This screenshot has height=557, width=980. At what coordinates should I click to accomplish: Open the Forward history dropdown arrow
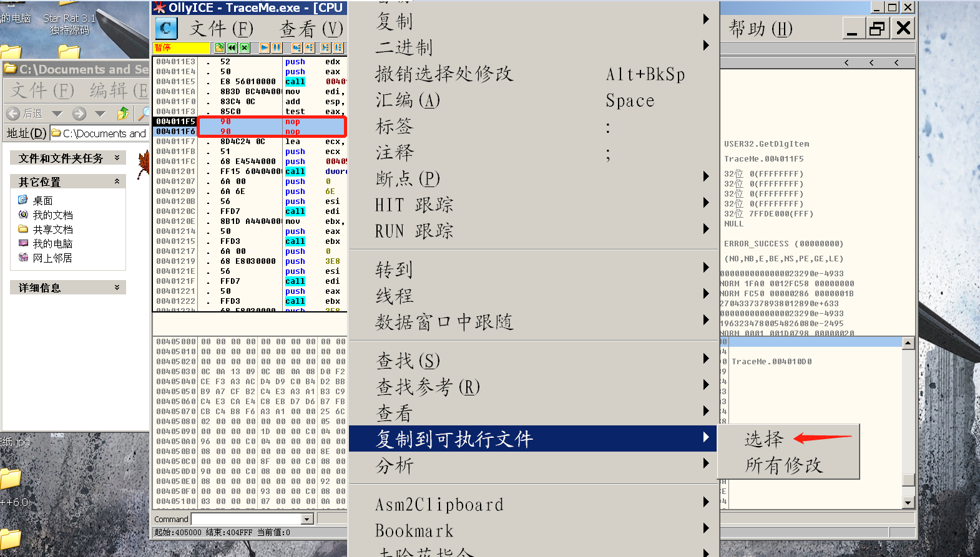pyautogui.click(x=100, y=114)
